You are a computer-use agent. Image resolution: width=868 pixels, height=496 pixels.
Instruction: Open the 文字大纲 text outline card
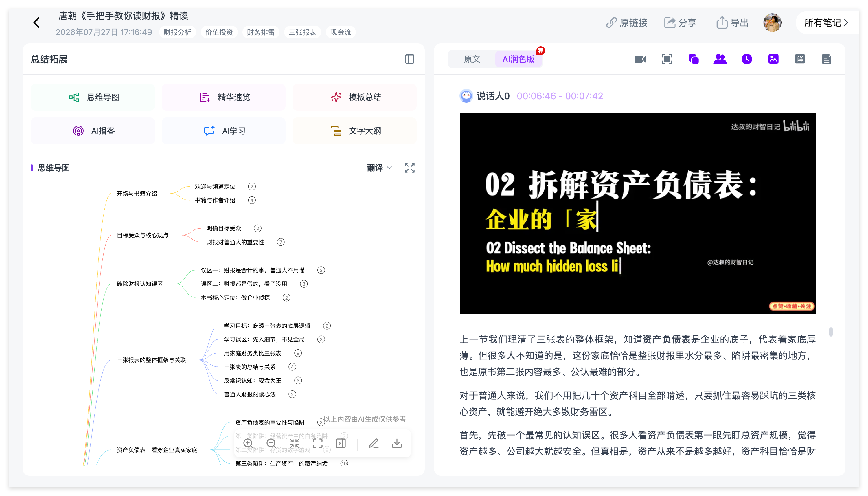point(354,131)
